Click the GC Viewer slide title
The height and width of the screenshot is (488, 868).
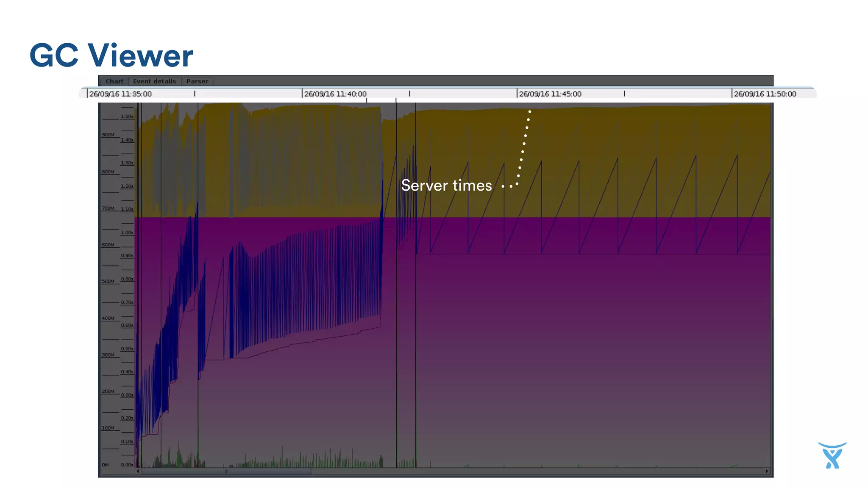pos(111,55)
